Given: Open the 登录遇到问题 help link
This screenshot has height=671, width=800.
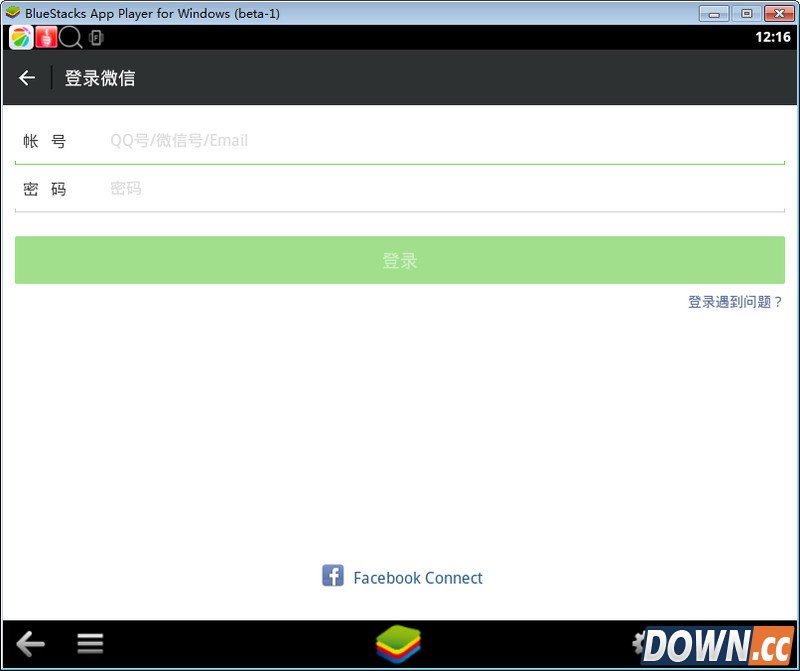Looking at the screenshot, I should pos(735,301).
